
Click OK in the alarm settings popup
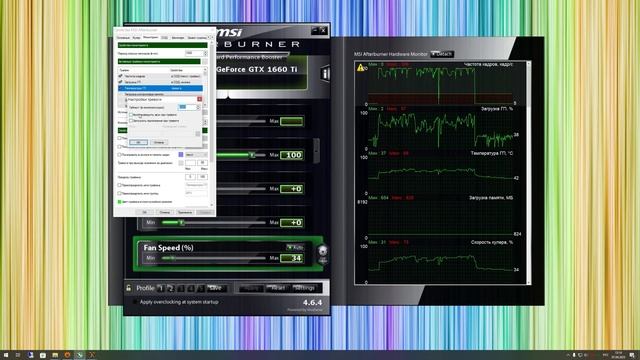tap(138, 142)
